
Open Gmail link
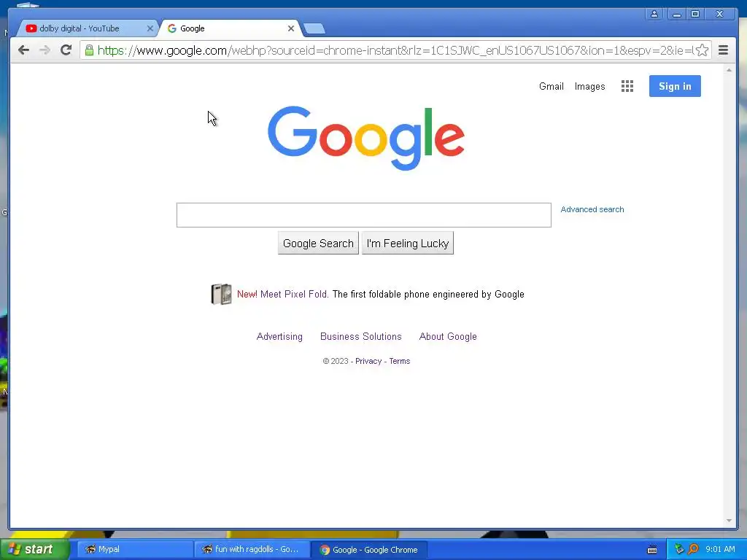pyautogui.click(x=551, y=86)
